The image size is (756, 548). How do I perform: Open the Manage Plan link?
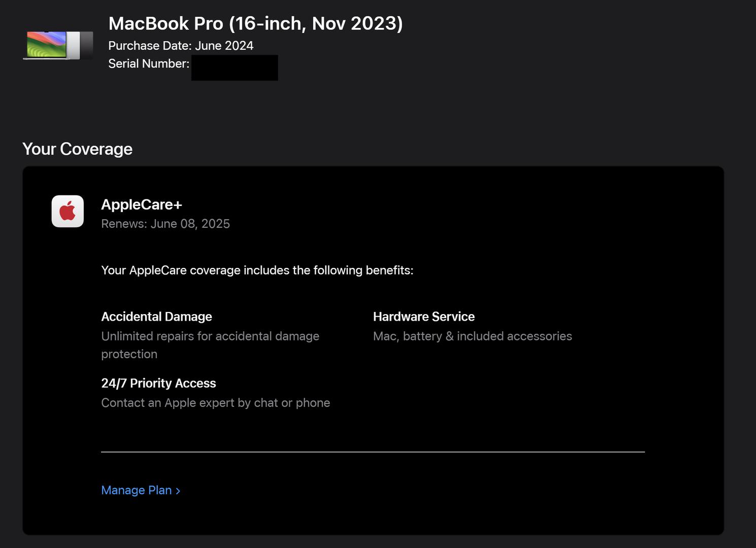click(x=136, y=490)
